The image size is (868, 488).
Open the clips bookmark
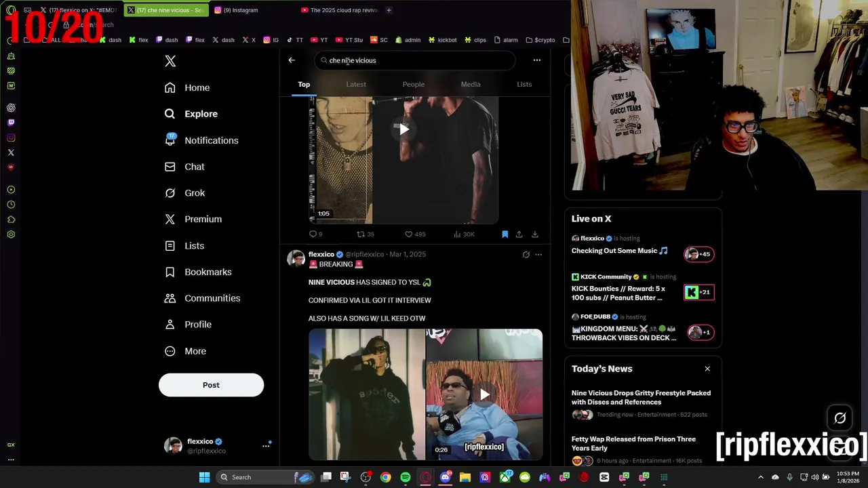point(475,40)
